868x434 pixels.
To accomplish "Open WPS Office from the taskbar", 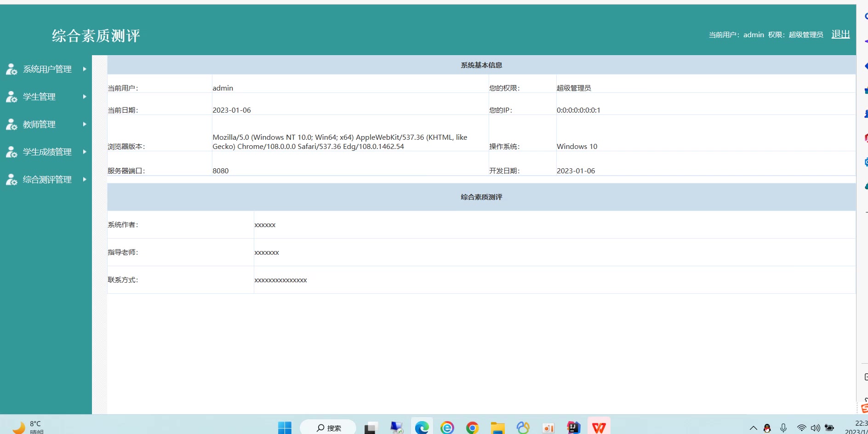I will click(599, 428).
